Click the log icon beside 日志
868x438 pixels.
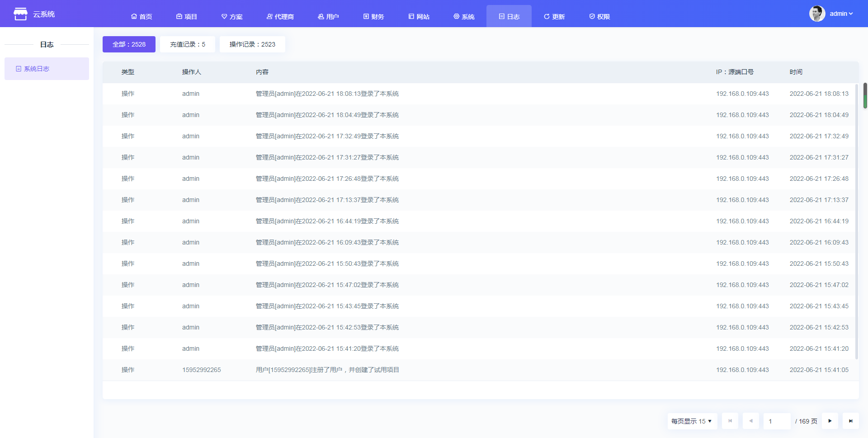tap(502, 17)
